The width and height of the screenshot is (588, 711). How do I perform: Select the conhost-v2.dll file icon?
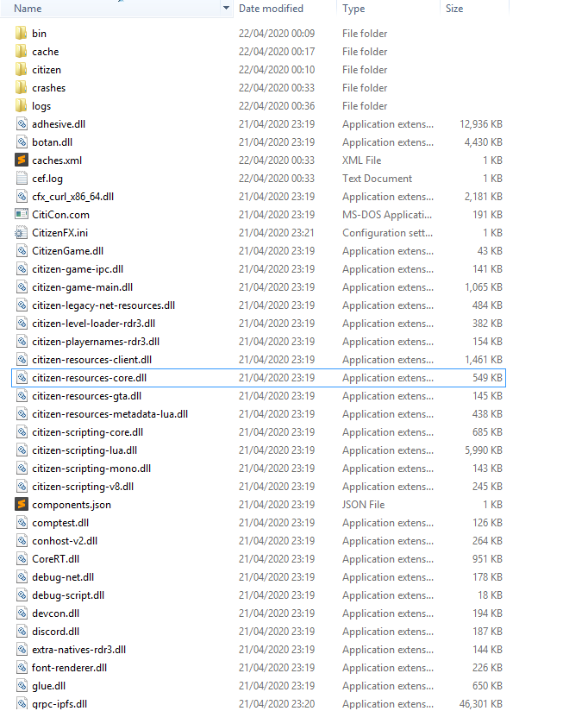pyautogui.click(x=22, y=540)
